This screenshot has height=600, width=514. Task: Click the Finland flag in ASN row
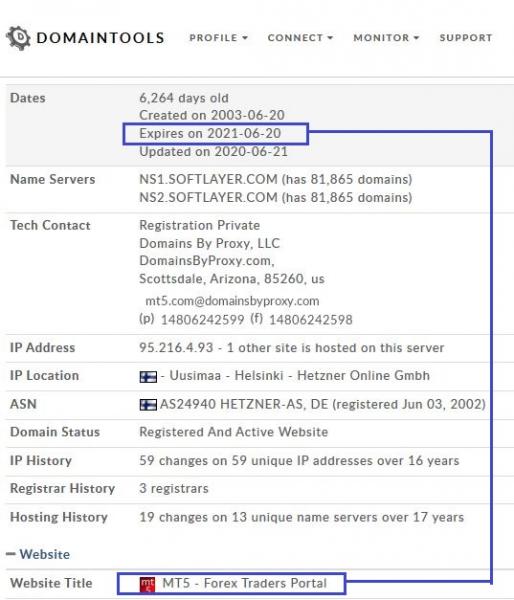click(x=148, y=405)
